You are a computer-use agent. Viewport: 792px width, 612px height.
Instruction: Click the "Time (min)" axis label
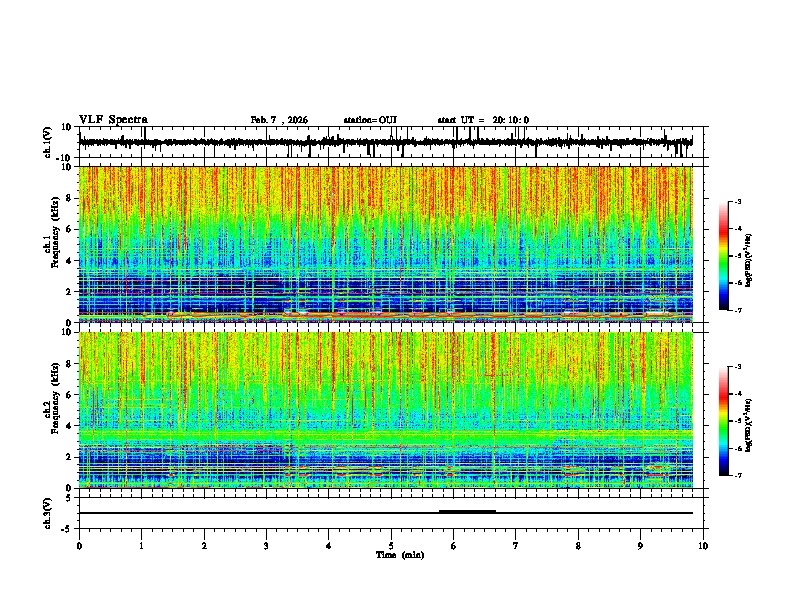coord(400,555)
